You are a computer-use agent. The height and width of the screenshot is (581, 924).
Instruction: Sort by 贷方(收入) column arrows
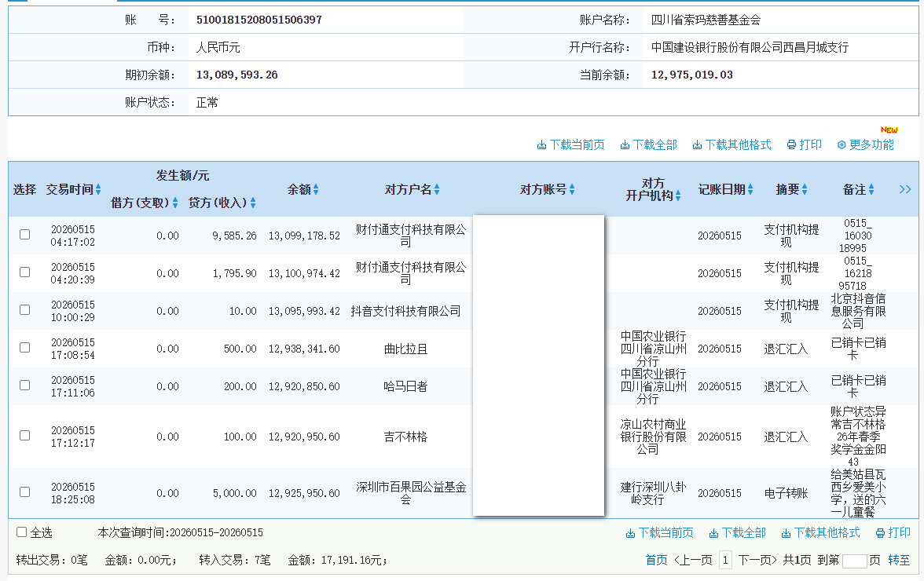pyautogui.click(x=253, y=203)
